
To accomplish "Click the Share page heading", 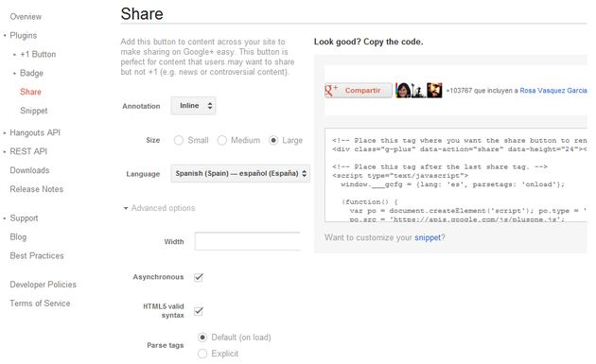I will point(142,14).
